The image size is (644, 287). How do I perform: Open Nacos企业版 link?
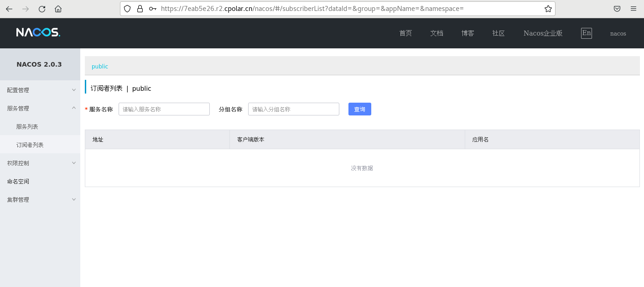543,33
